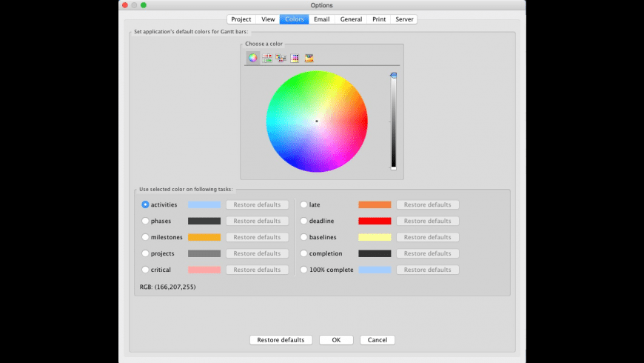
Task: Click the Cancel button
Action: [378, 340]
